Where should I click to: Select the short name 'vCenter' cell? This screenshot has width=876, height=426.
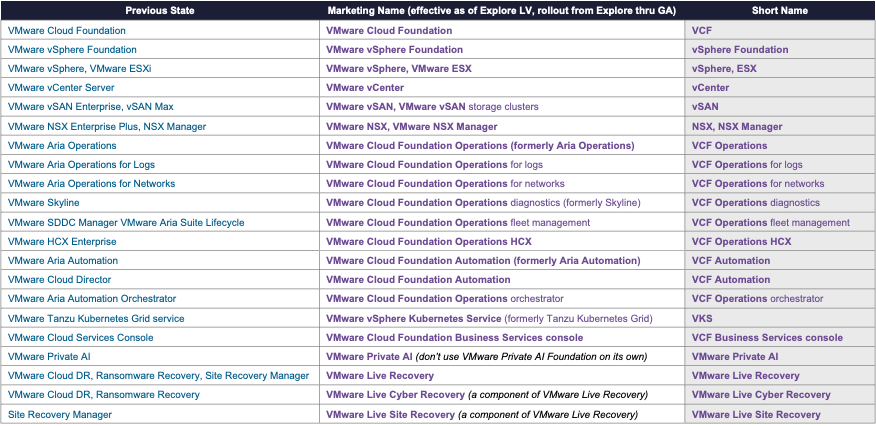point(780,88)
